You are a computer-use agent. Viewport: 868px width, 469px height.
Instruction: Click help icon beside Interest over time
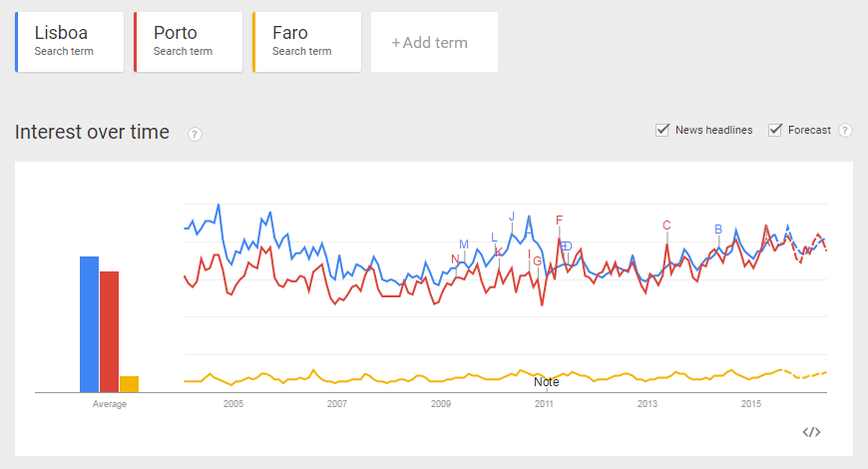coord(196,134)
